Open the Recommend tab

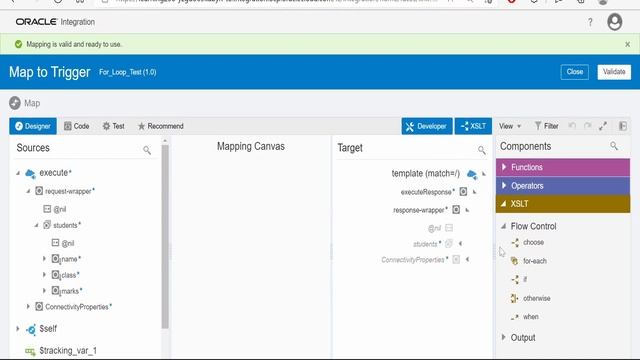click(160, 126)
